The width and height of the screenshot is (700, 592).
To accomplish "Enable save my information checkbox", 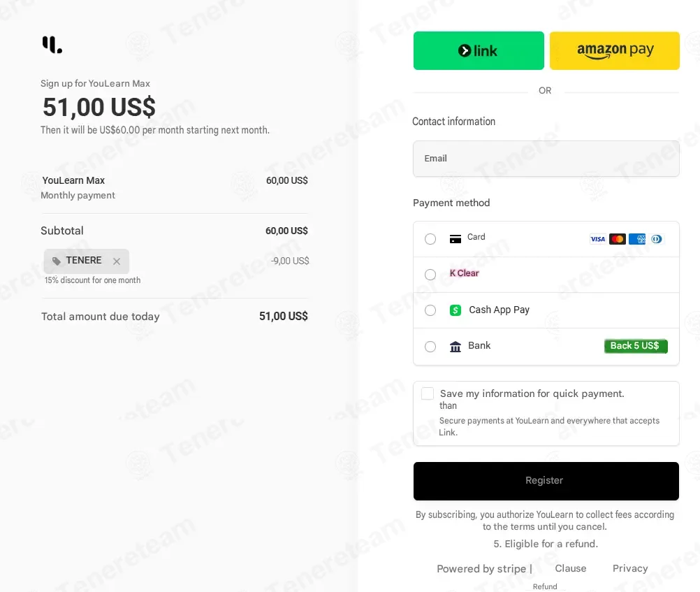I will point(428,394).
